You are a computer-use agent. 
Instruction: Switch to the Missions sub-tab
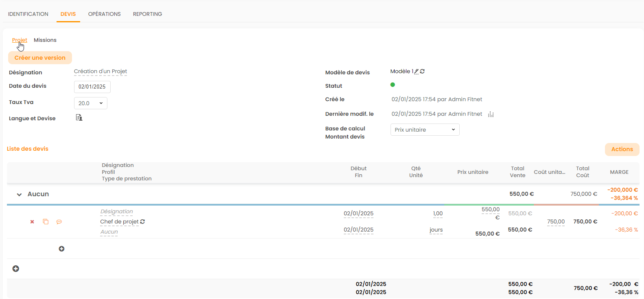[x=45, y=40]
